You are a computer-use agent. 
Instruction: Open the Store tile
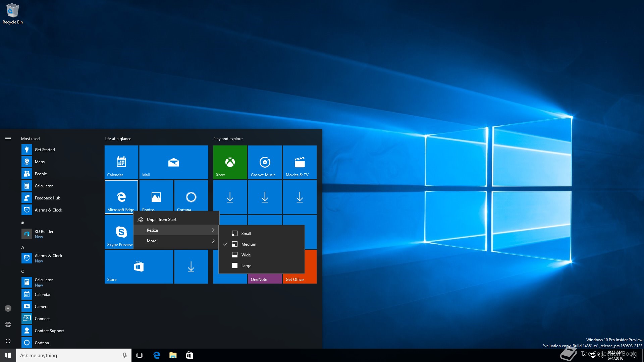(139, 266)
